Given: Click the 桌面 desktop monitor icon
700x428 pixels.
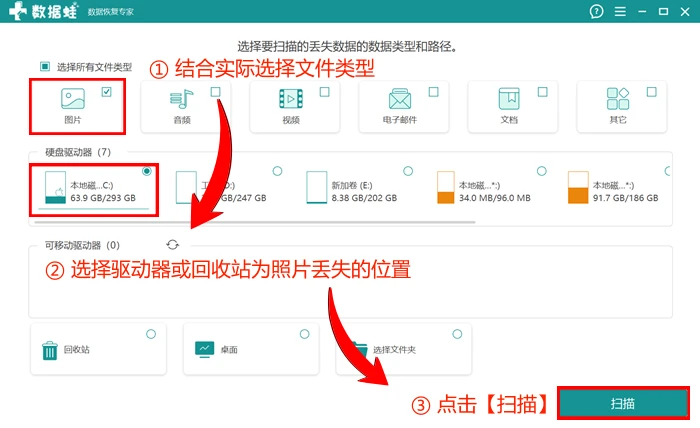Looking at the screenshot, I should click(204, 349).
